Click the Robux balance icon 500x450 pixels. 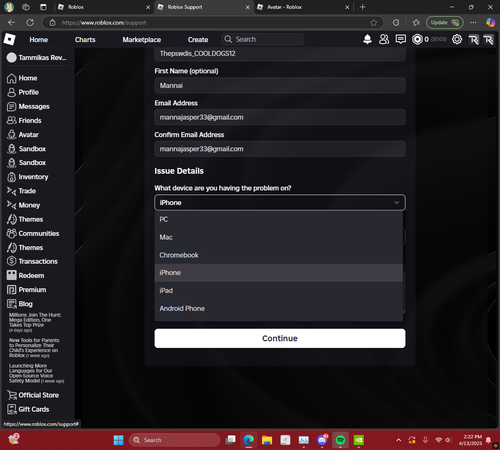coord(417,39)
